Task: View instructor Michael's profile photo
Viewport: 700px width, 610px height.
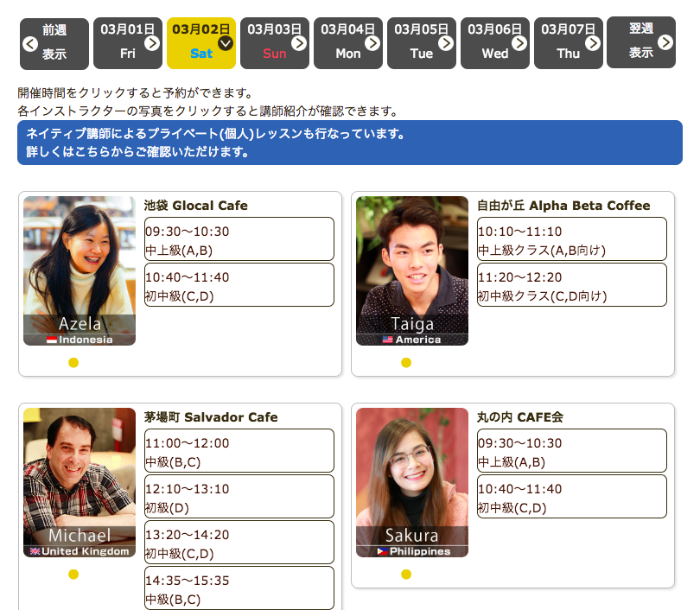Action: [x=80, y=481]
